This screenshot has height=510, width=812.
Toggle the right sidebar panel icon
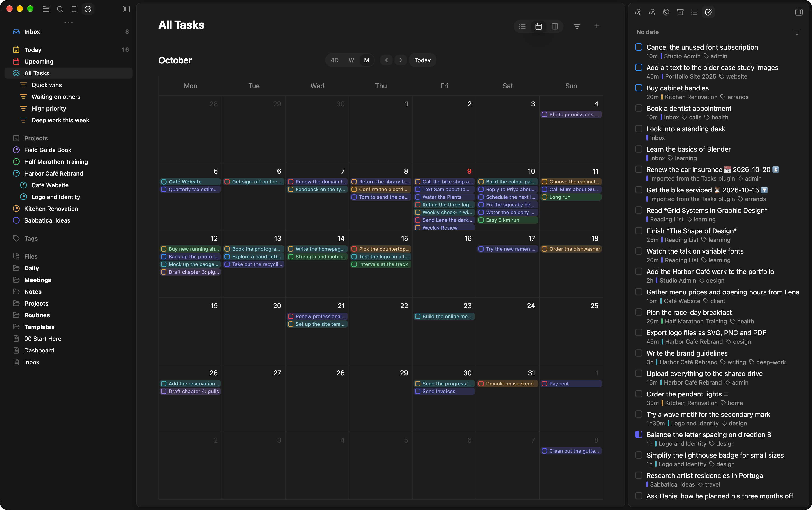[799, 12]
